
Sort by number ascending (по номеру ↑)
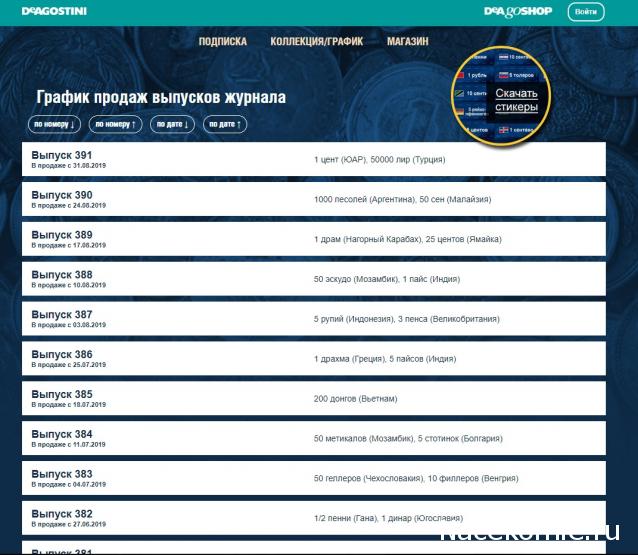(116, 124)
